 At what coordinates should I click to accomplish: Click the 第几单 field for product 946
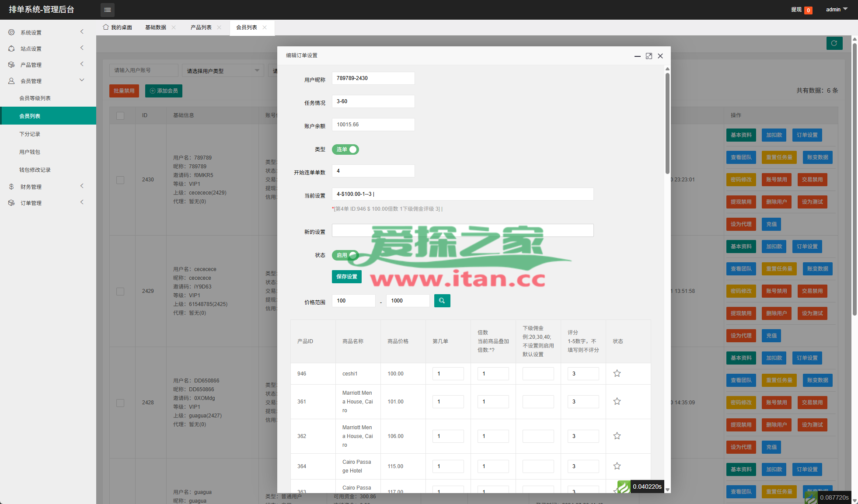click(x=448, y=374)
